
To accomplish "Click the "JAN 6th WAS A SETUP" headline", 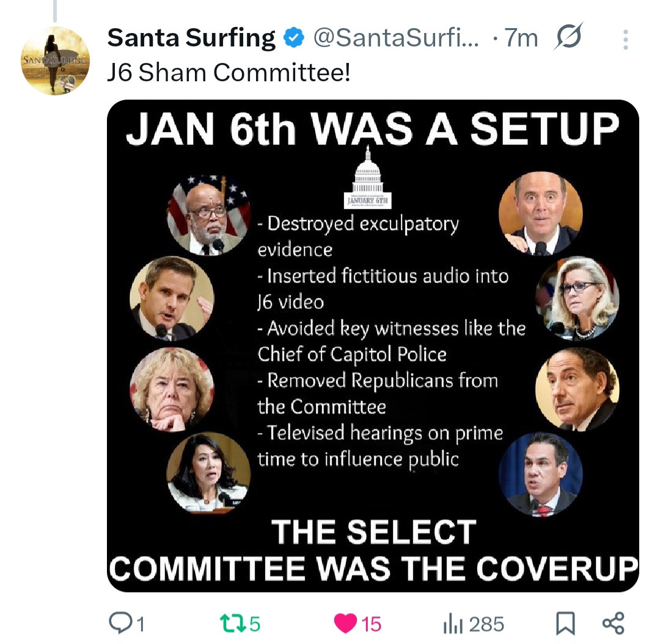I will pos(373,129).
